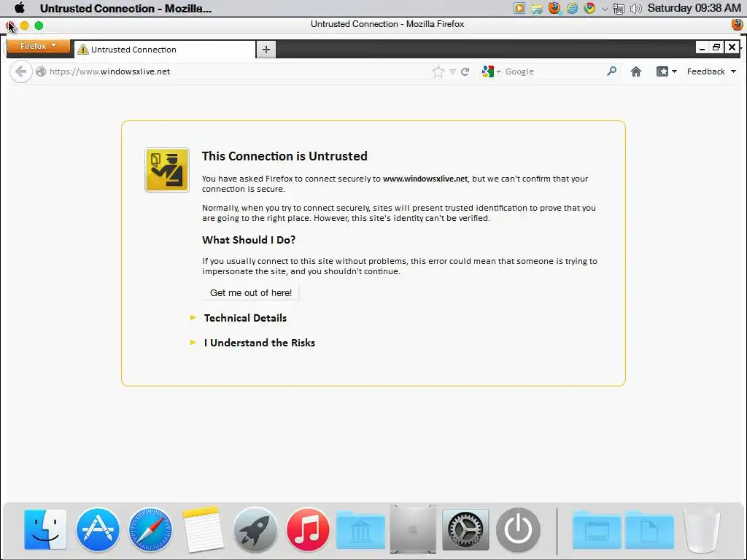The height and width of the screenshot is (560, 747).
Task: Click the Mac Pro computer dock icon
Action: pos(413,529)
